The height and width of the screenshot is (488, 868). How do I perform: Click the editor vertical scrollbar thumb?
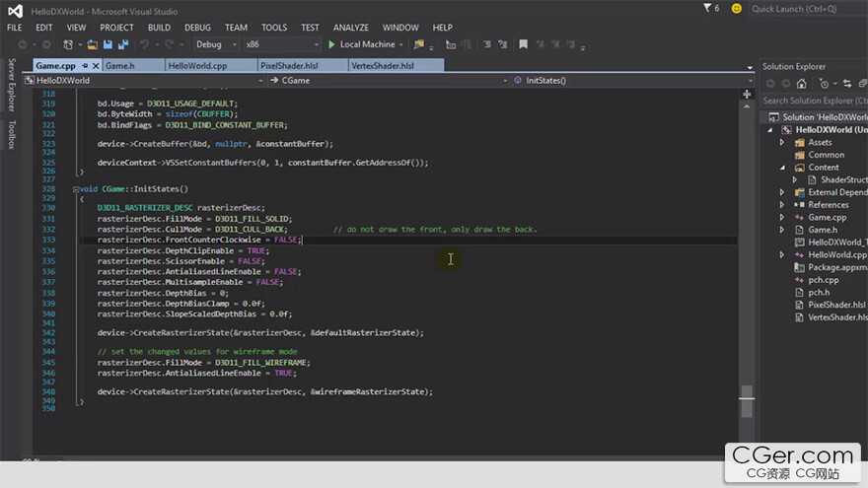coord(747,401)
